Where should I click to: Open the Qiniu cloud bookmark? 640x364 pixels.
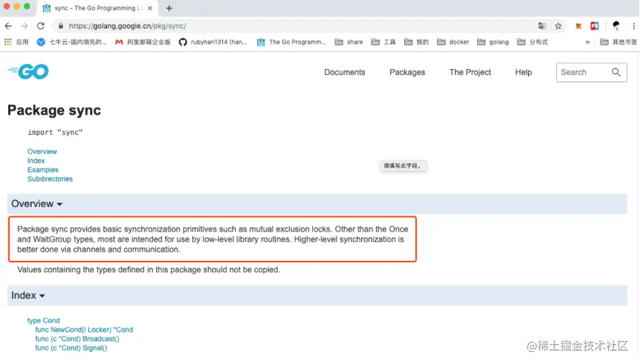(x=72, y=42)
